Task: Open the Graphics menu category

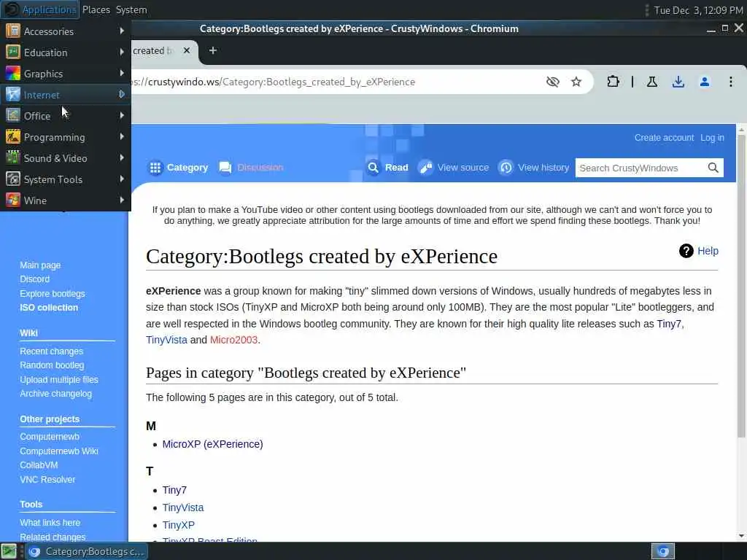Action: click(66, 74)
